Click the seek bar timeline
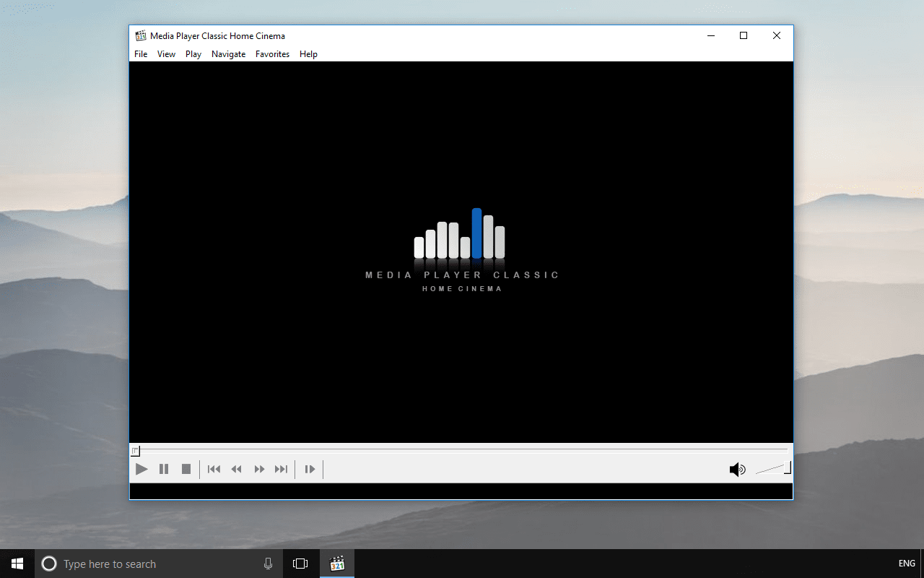Image resolution: width=924 pixels, height=578 pixels. pos(462,450)
